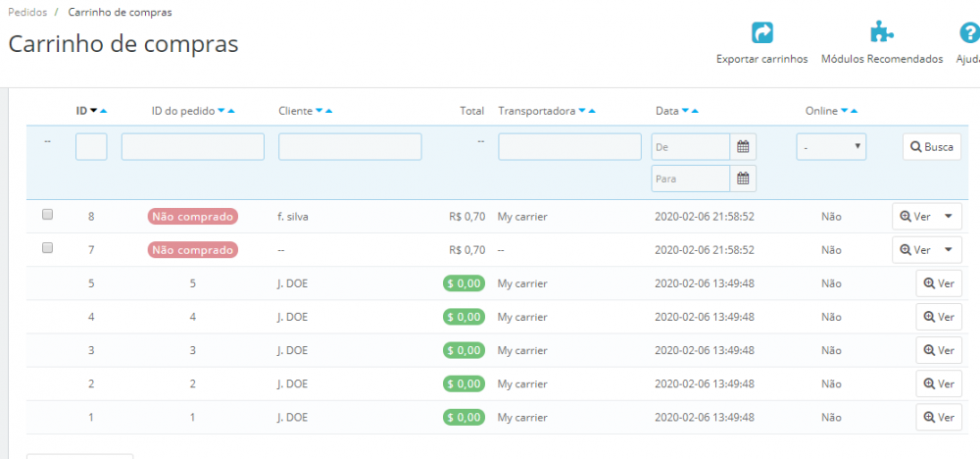Sort Data column ascending arrow

click(695, 111)
